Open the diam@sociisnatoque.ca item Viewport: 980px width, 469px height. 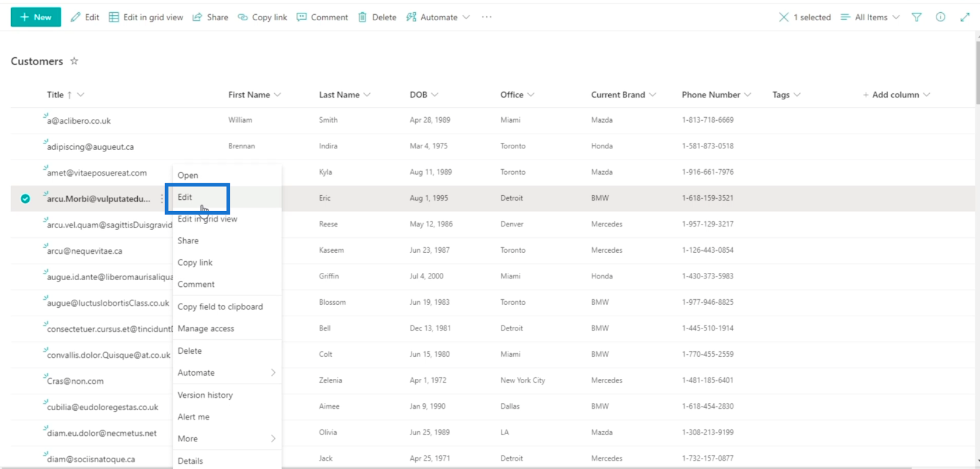tap(91, 459)
